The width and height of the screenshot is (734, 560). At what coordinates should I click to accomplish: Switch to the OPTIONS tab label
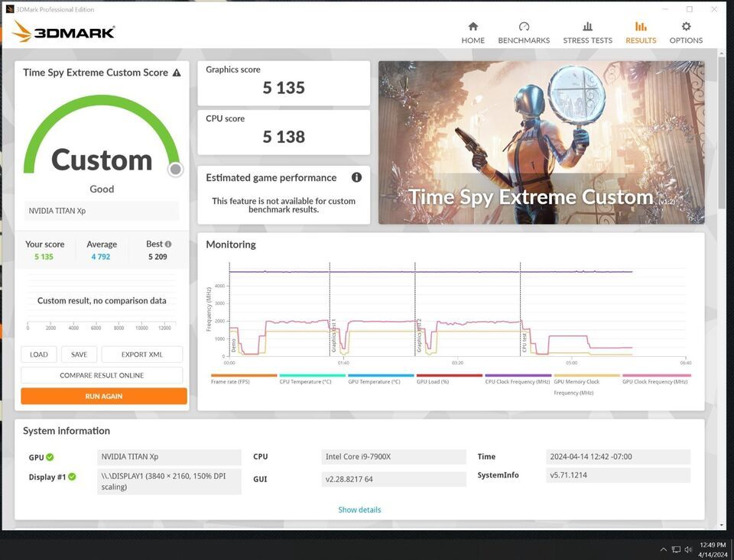[x=686, y=40]
